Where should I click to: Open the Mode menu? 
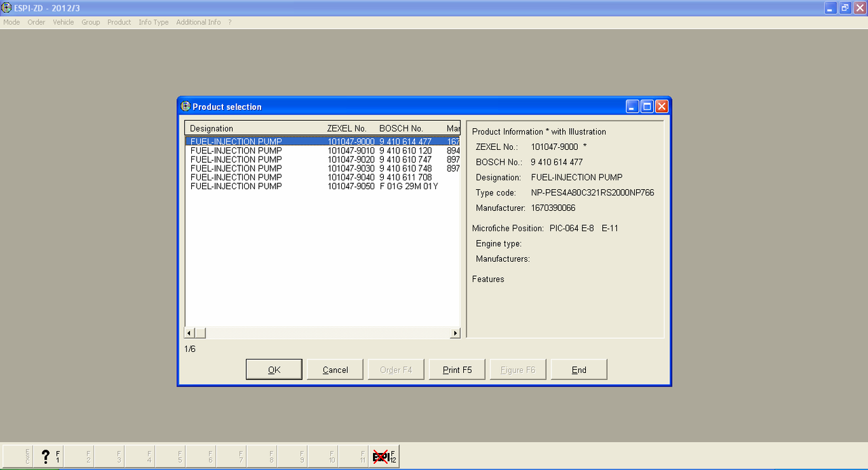click(x=12, y=22)
